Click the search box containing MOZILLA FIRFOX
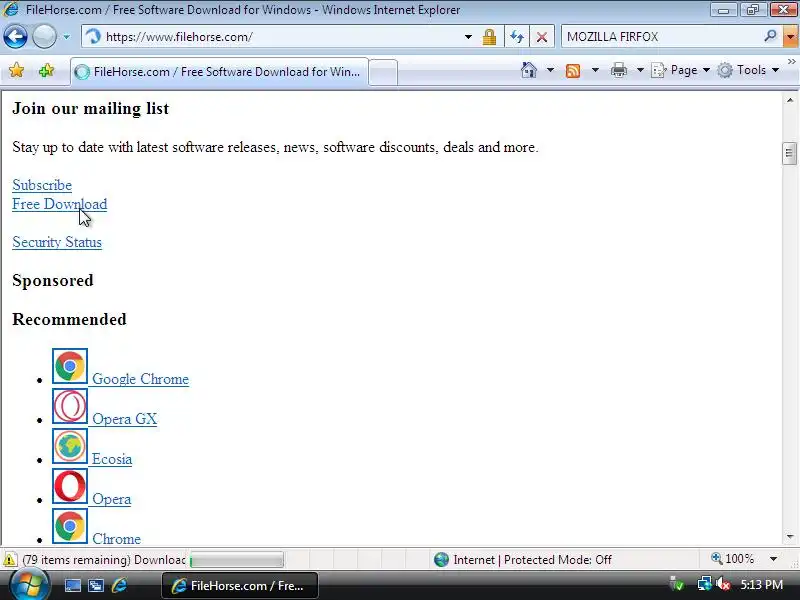Image resolution: width=800 pixels, height=600 pixels. [x=662, y=37]
